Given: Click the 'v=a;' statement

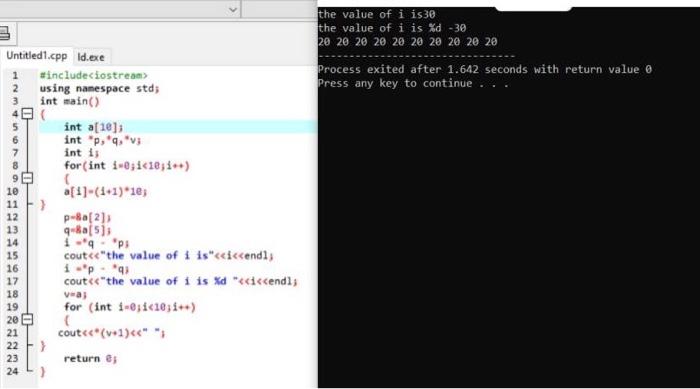Looking at the screenshot, I should click(x=75, y=294).
